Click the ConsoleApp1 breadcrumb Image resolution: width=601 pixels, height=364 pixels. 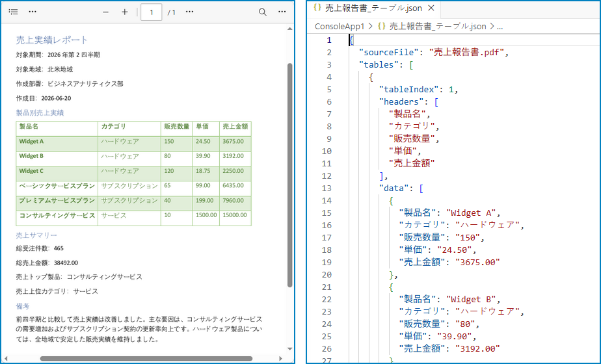pos(340,27)
